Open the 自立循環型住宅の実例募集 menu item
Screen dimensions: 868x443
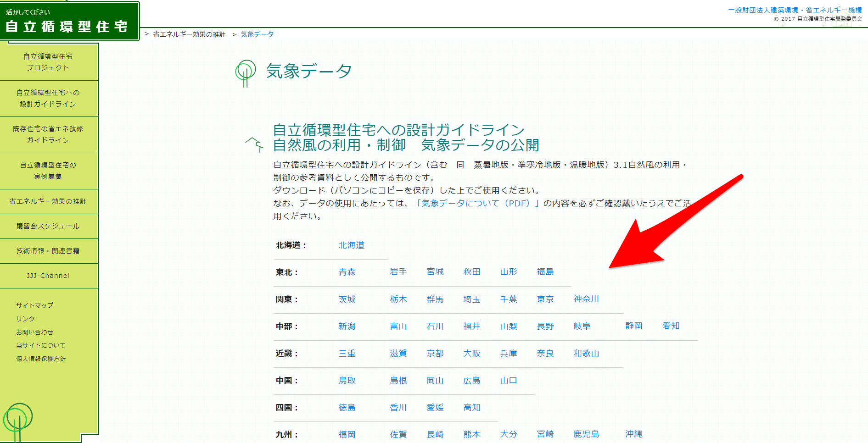(48, 171)
